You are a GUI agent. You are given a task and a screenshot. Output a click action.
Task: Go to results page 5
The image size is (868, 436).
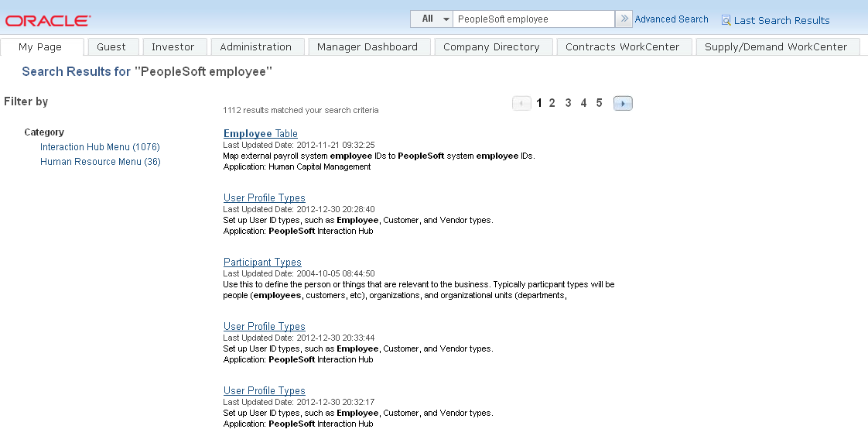tap(599, 103)
